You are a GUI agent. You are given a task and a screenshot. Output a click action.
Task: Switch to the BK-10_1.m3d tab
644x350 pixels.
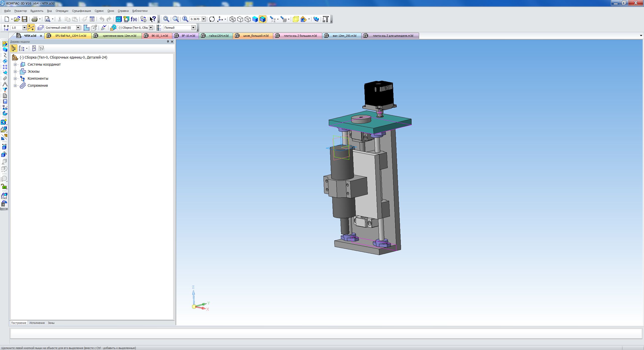tap(159, 36)
